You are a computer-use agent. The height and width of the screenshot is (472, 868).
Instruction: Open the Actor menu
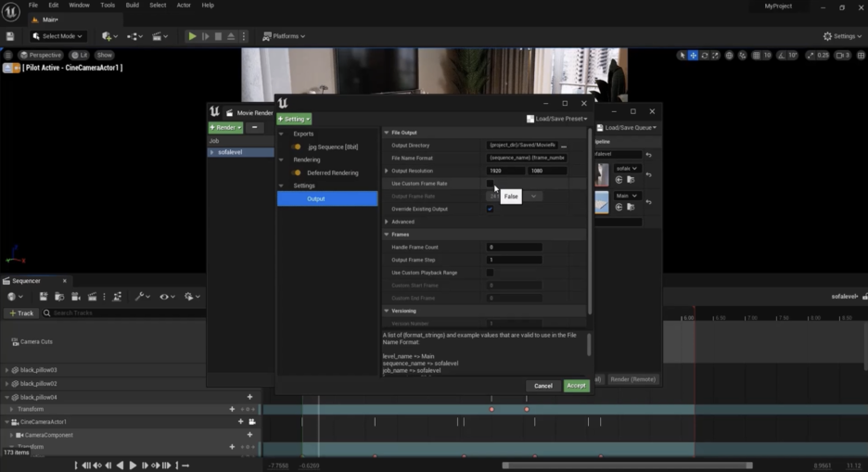(184, 5)
